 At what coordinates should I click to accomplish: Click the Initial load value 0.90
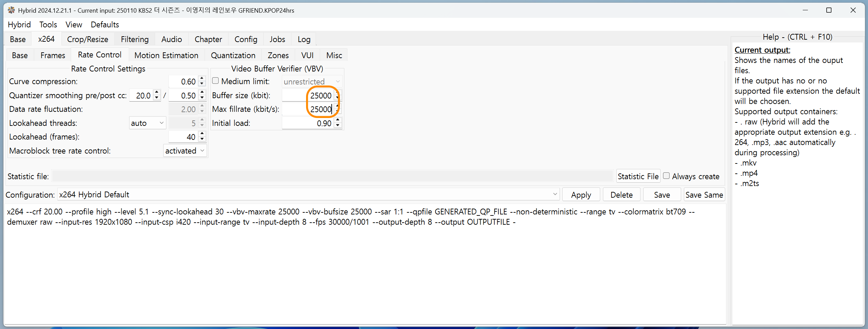coord(308,123)
